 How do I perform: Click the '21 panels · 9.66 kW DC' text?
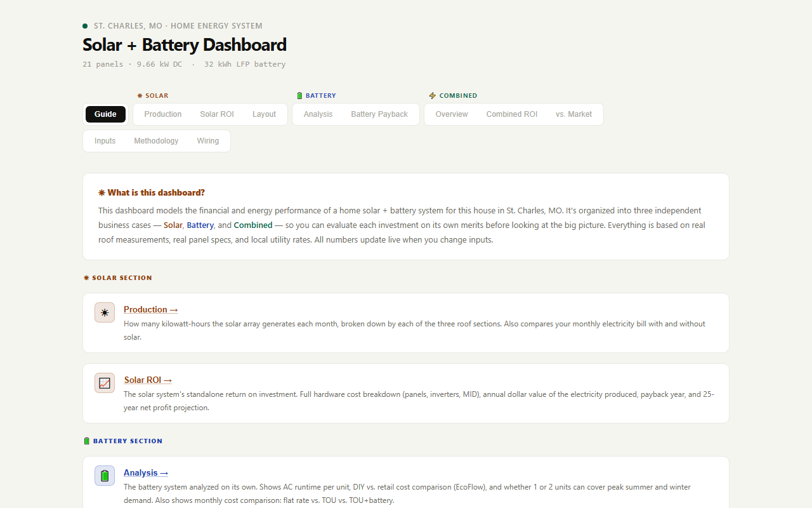(133, 64)
